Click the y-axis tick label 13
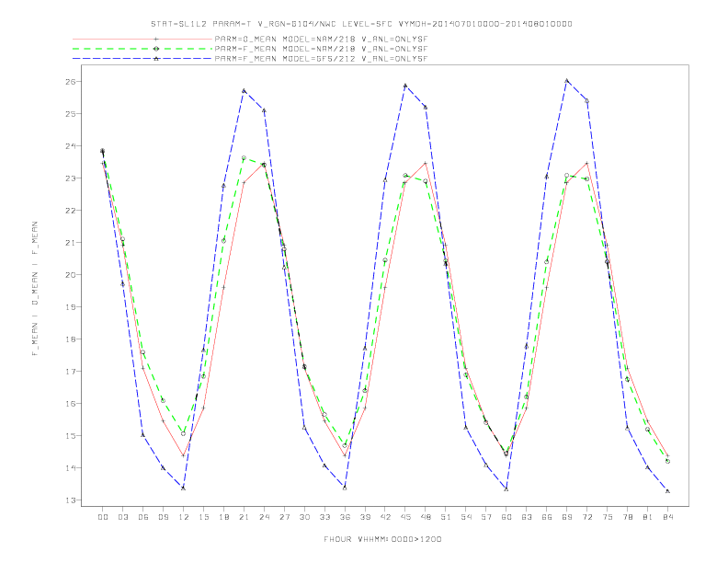The width and height of the screenshot is (728, 563). point(71,500)
